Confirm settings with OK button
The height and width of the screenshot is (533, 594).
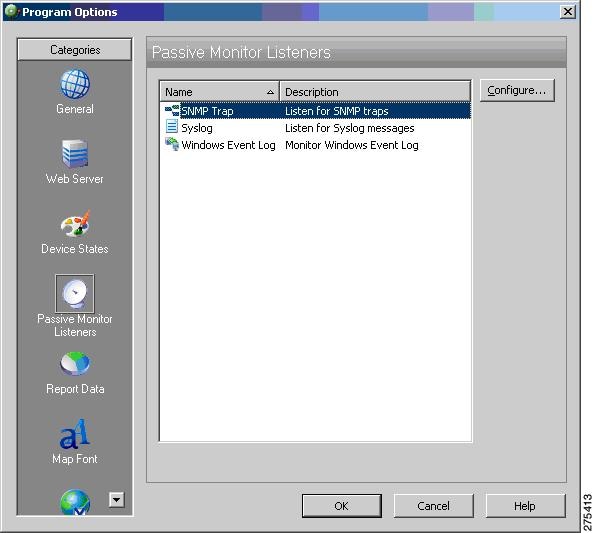(x=342, y=506)
